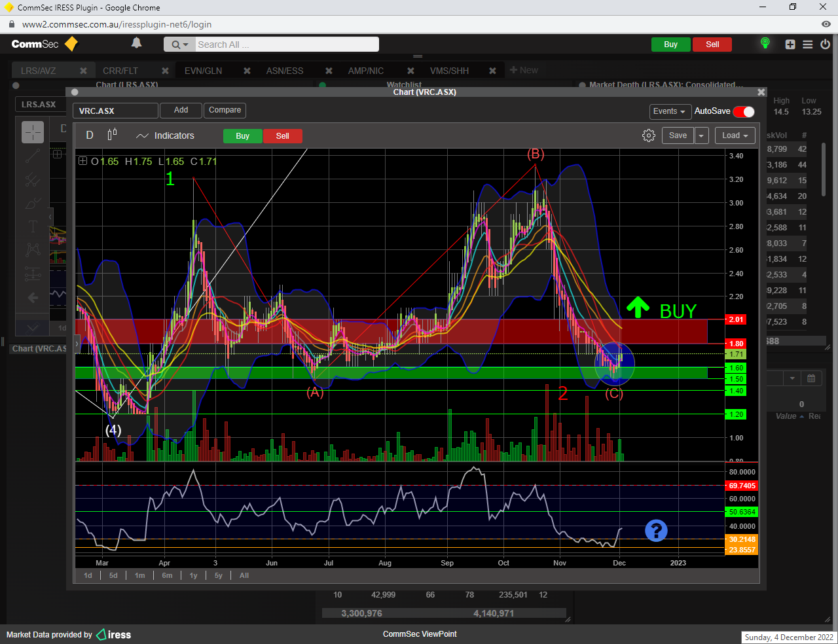Image resolution: width=838 pixels, height=644 pixels.
Task: Open the hamburger menu icon
Action: [x=808, y=45]
